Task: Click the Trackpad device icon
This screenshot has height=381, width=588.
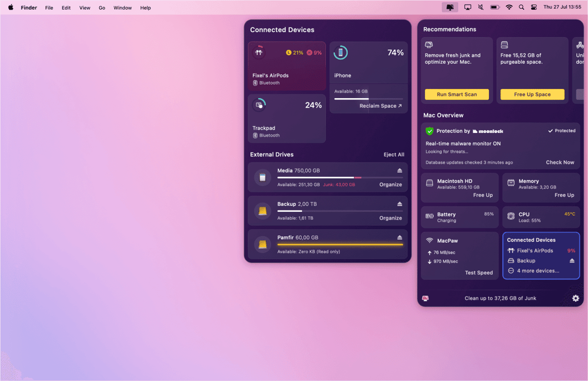Action: pos(259,105)
